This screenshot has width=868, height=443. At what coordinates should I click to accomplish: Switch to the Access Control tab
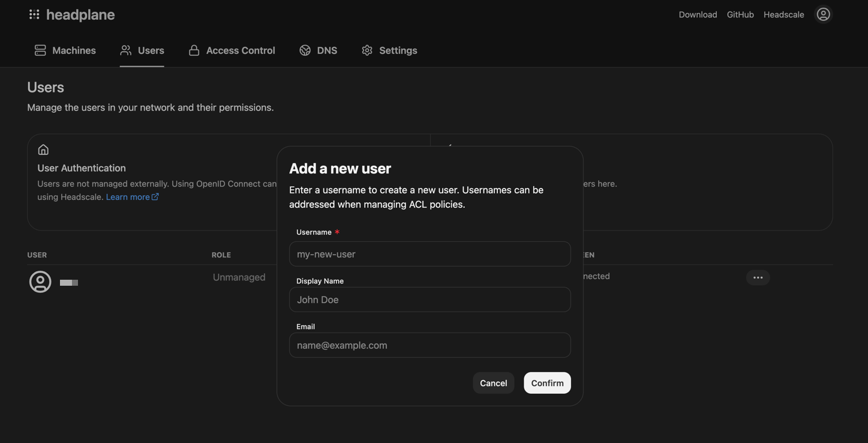coord(232,50)
